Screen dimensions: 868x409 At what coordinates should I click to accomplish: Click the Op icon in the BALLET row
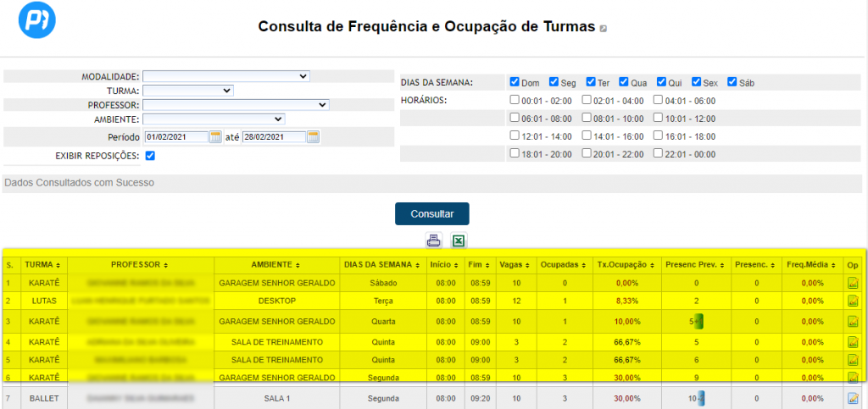853,398
